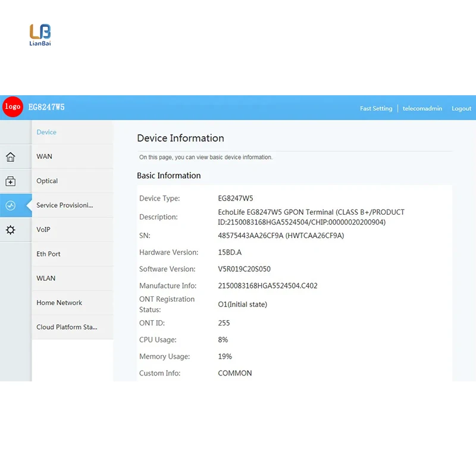Open the WLAN information page
The width and height of the screenshot is (476, 476).
click(46, 278)
